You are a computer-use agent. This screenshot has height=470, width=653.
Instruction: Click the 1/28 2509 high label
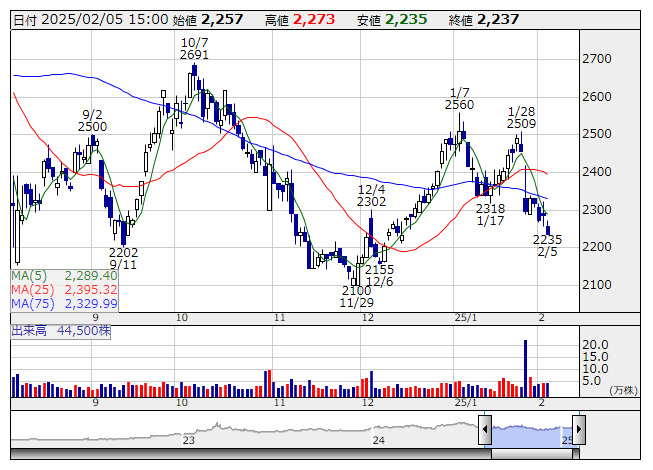coord(521,118)
